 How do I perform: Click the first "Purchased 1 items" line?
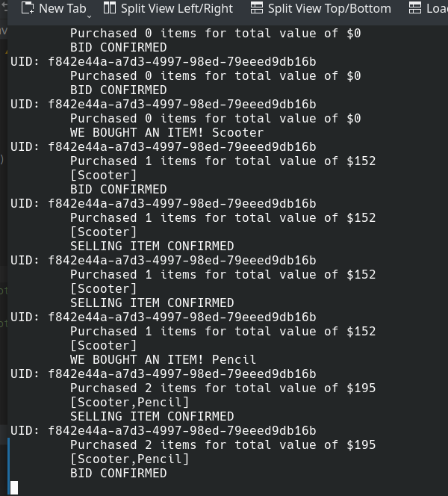tap(223, 161)
